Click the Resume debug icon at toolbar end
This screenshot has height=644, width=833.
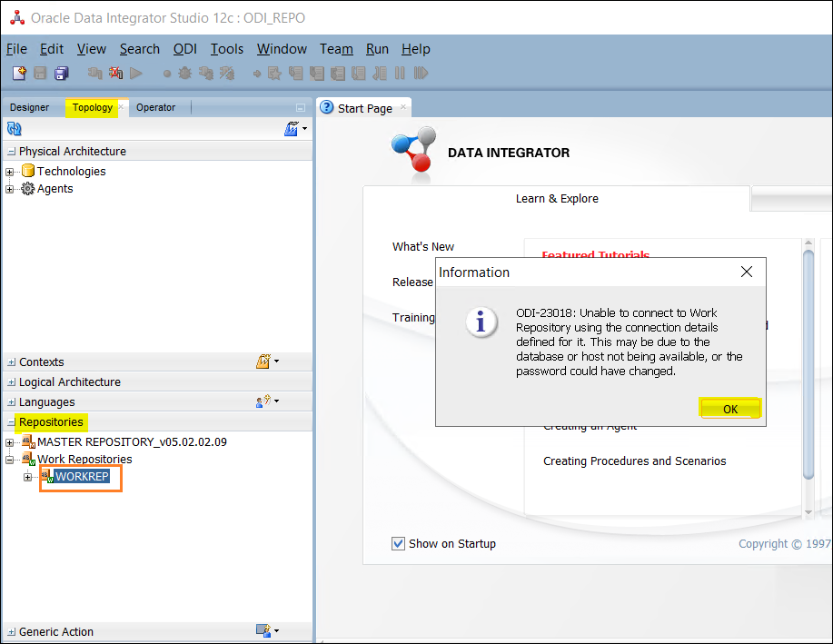point(421,74)
